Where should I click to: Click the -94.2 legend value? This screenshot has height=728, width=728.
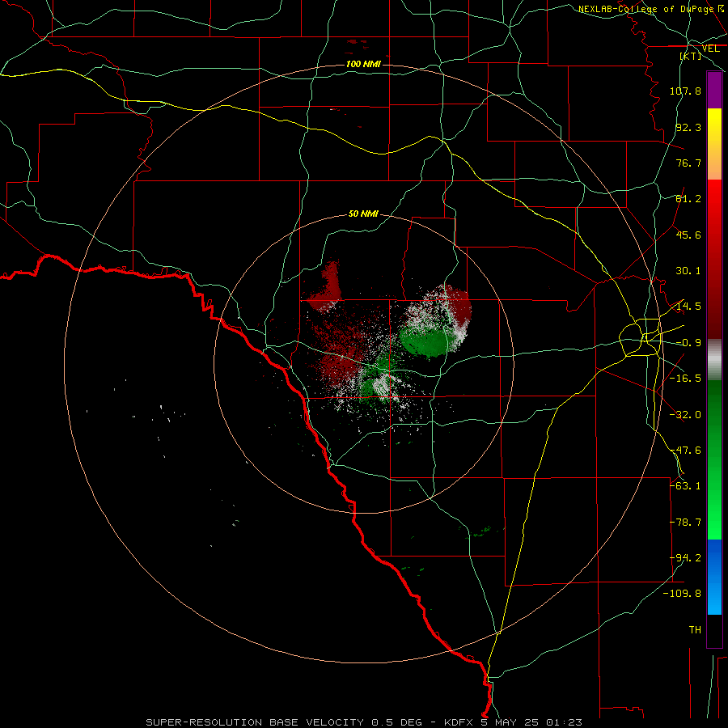click(685, 558)
